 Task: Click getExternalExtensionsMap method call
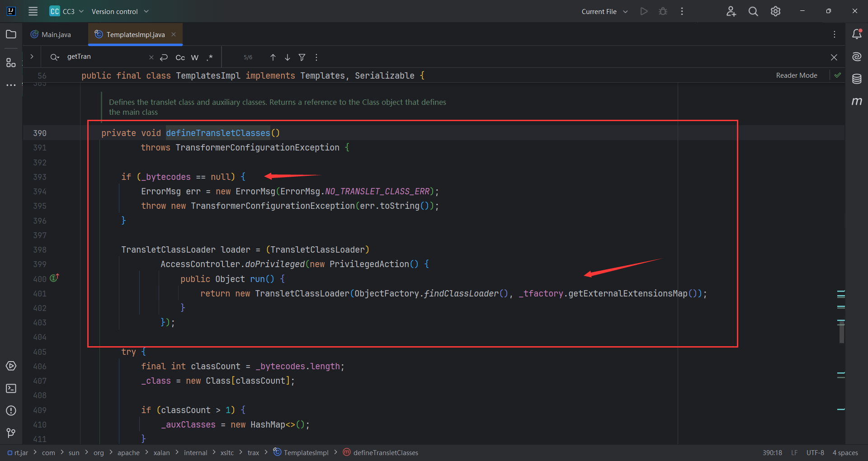click(x=628, y=293)
